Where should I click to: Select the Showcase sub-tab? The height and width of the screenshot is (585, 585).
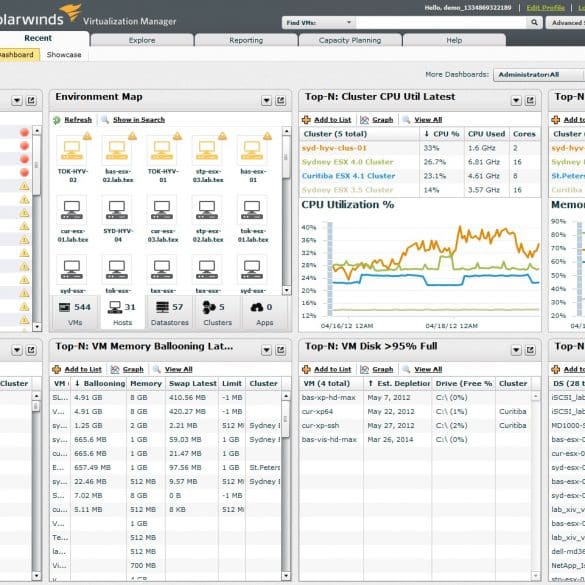64,54
